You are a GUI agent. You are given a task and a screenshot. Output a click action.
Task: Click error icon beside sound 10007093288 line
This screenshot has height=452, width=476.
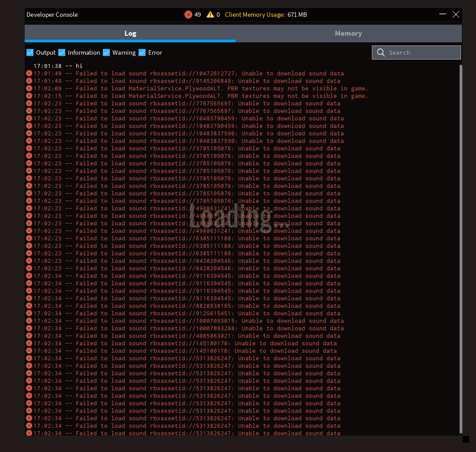[29, 328]
